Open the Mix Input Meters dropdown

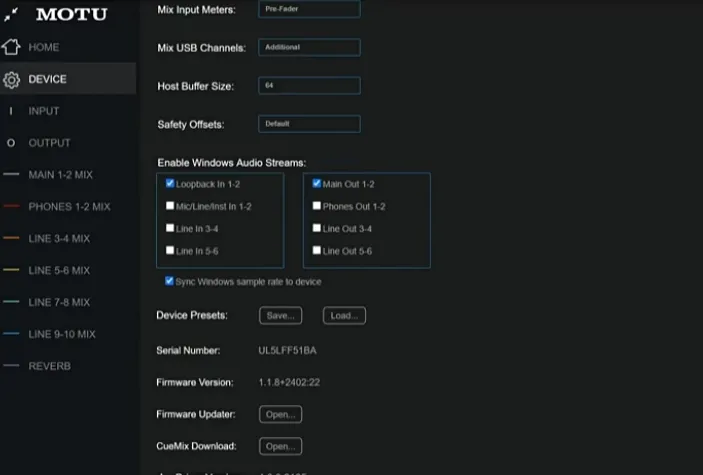[309, 9]
